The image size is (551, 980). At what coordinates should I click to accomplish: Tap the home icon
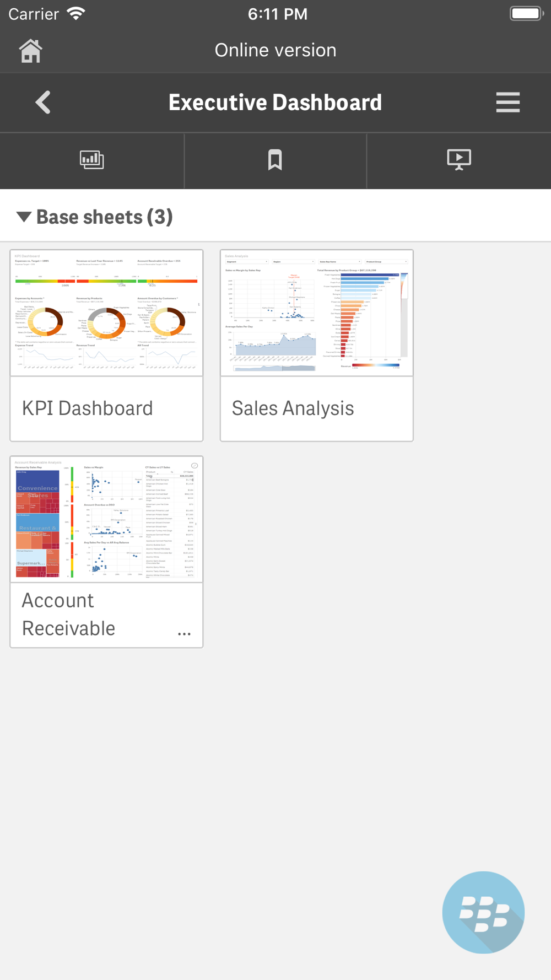pyautogui.click(x=30, y=51)
